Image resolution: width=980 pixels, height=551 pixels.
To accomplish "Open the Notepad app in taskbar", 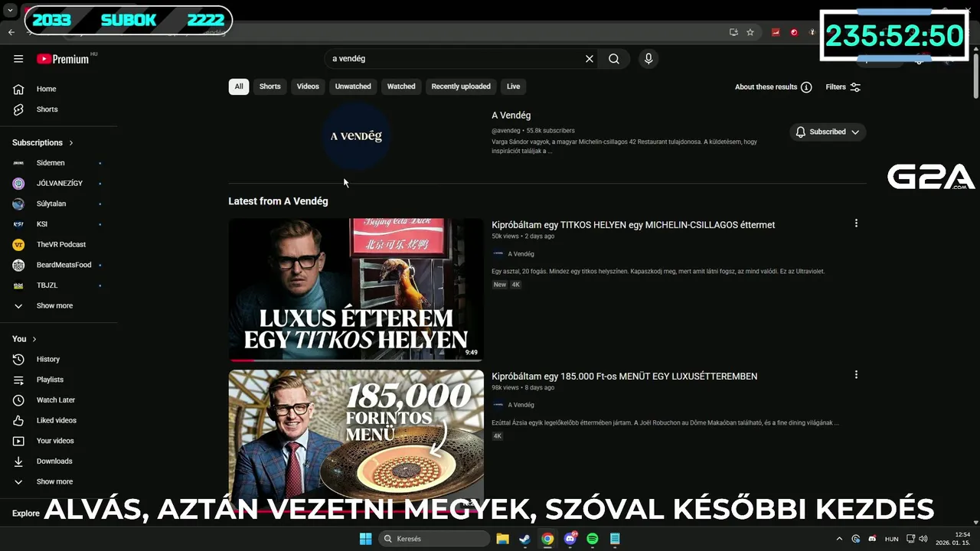I will click(615, 539).
